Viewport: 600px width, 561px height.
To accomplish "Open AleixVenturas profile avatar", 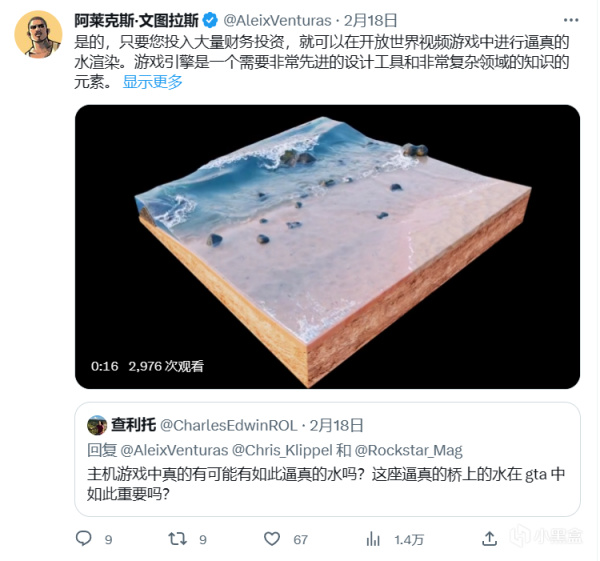I will click(38, 34).
